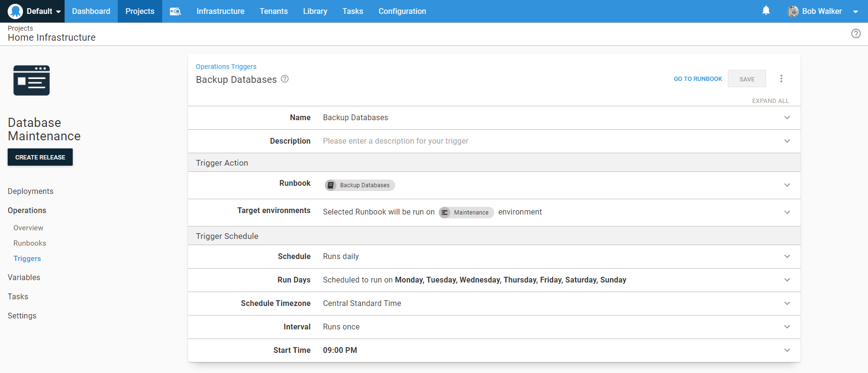Click the Database Maintenance project logo

coord(32,80)
